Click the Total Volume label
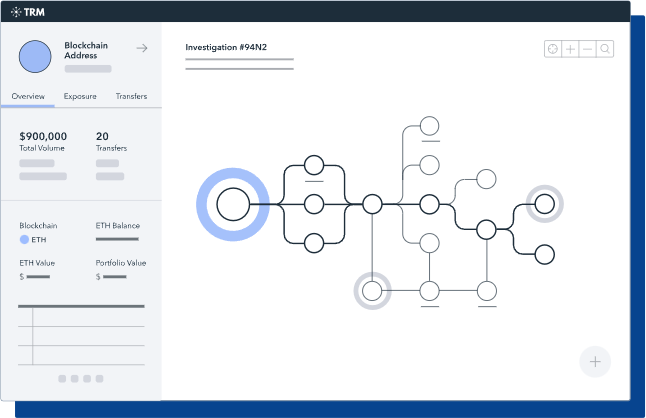Viewport: 646px width, 418px height. click(x=42, y=148)
